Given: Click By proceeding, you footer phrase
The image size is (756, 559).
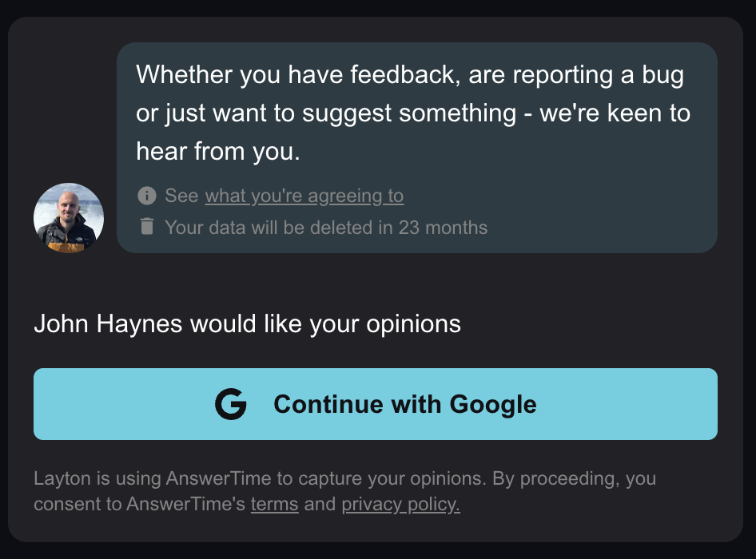Looking at the screenshot, I should [x=575, y=478].
